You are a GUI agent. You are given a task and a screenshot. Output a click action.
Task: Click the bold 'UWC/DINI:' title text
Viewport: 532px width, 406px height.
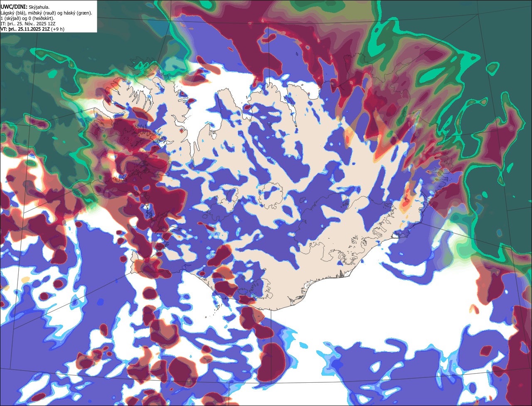(14, 7)
